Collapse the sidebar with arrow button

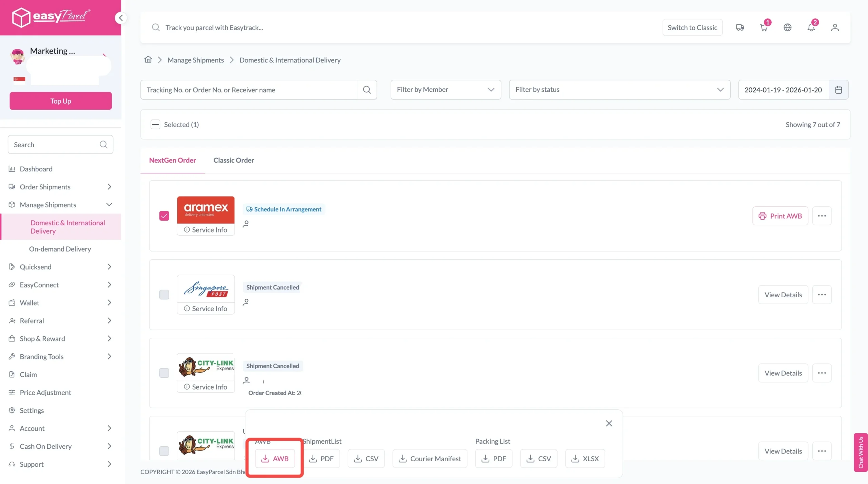pos(121,18)
